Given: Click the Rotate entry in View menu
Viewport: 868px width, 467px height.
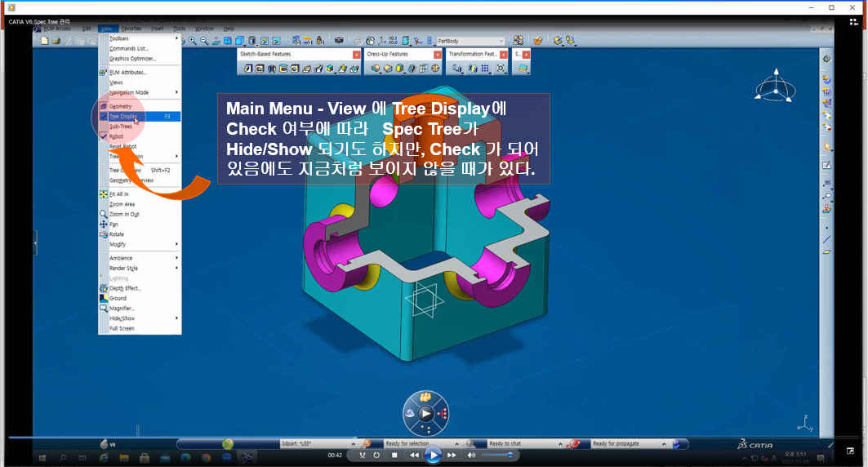Looking at the screenshot, I should coord(117,234).
